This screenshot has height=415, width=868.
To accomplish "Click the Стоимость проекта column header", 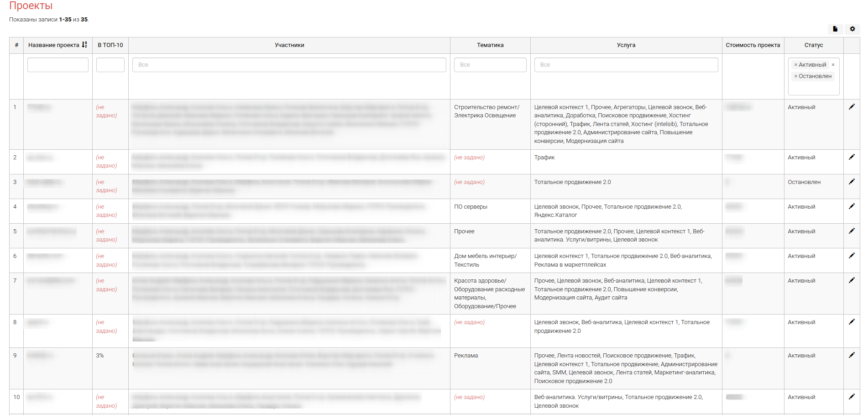I will (753, 45).
